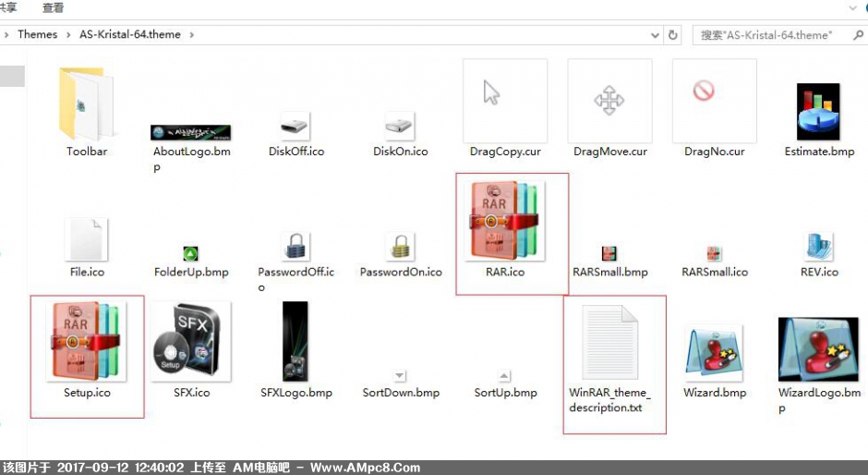Select the blank File.ico icon

coord(87,239)
